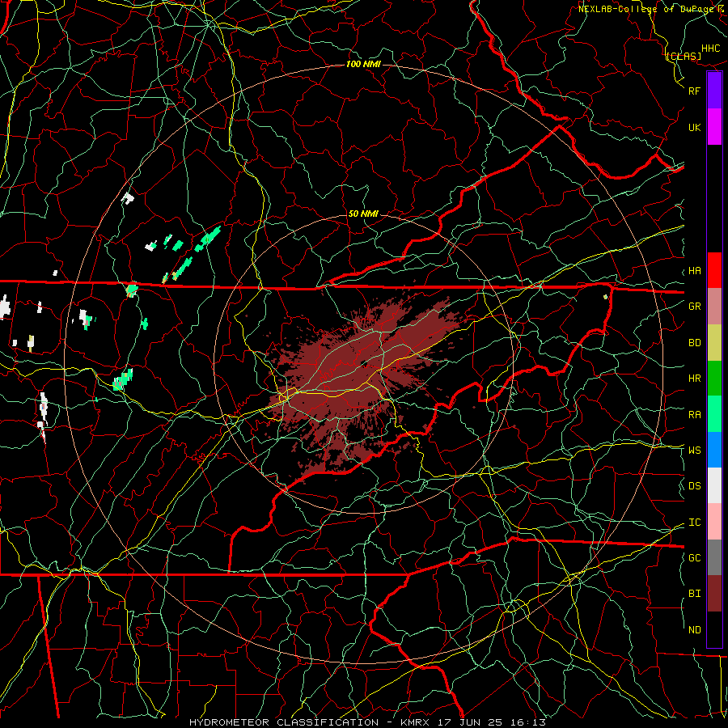The width and height of the screenshot is (728, 728).
Task: Click the WS legend label
Action: click(695, 450)
